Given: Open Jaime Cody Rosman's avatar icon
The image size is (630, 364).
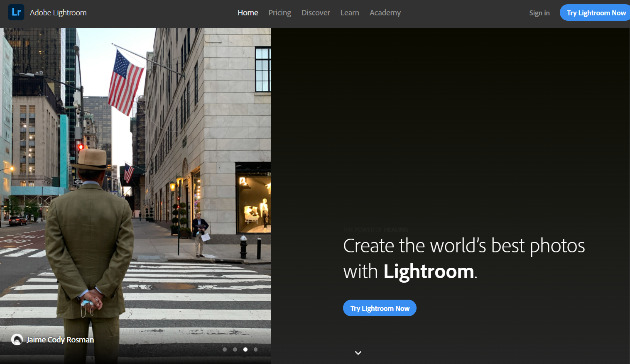Looking at the screenshot, I should pyautogui.click(x=17, y=340).
